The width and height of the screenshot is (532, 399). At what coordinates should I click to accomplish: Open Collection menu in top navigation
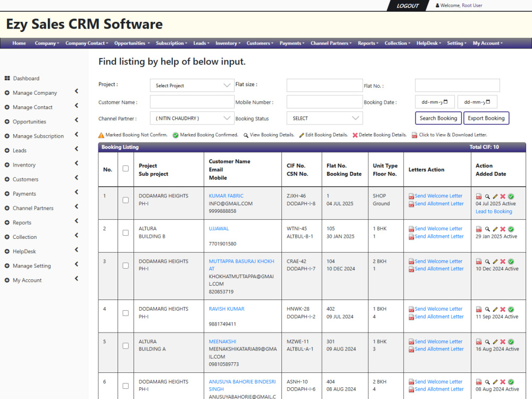pos(397,43)
